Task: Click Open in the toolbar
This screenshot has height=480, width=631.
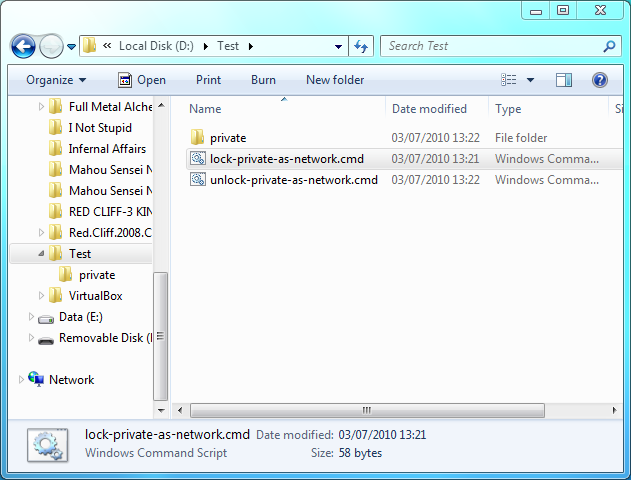Action: (142, 80)
